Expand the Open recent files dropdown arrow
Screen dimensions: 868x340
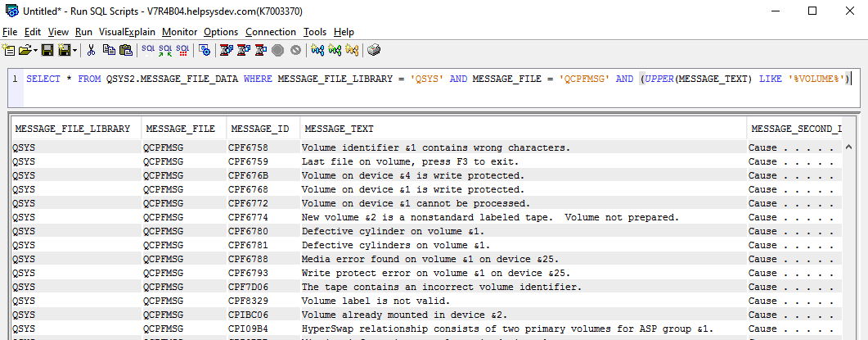click(x=36, y=51)
